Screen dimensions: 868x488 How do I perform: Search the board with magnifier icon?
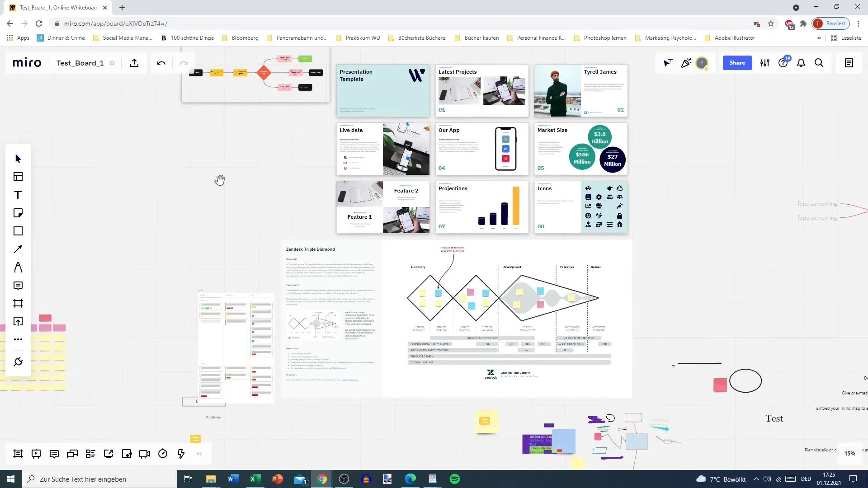coord(819,63)
